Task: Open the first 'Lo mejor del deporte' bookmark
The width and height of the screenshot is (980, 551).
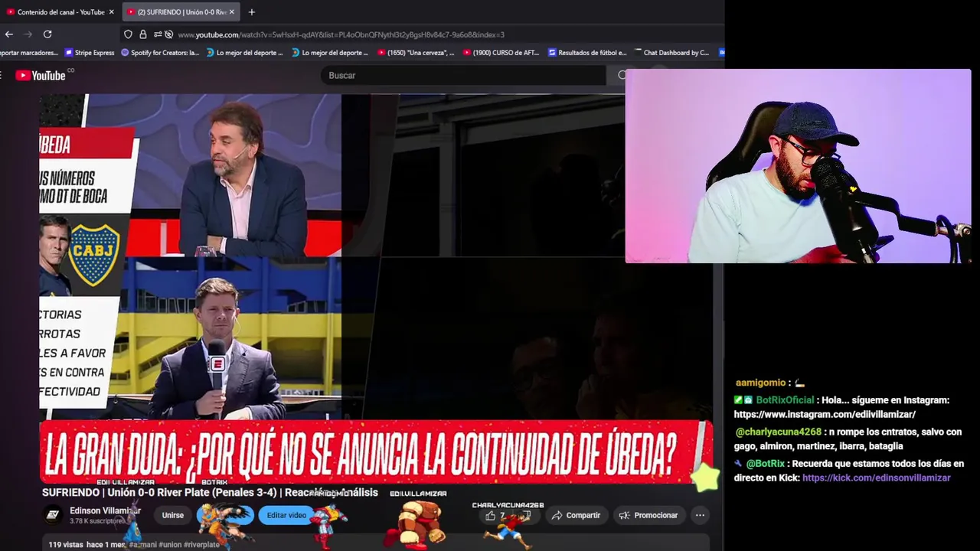Action: (244, 53)
